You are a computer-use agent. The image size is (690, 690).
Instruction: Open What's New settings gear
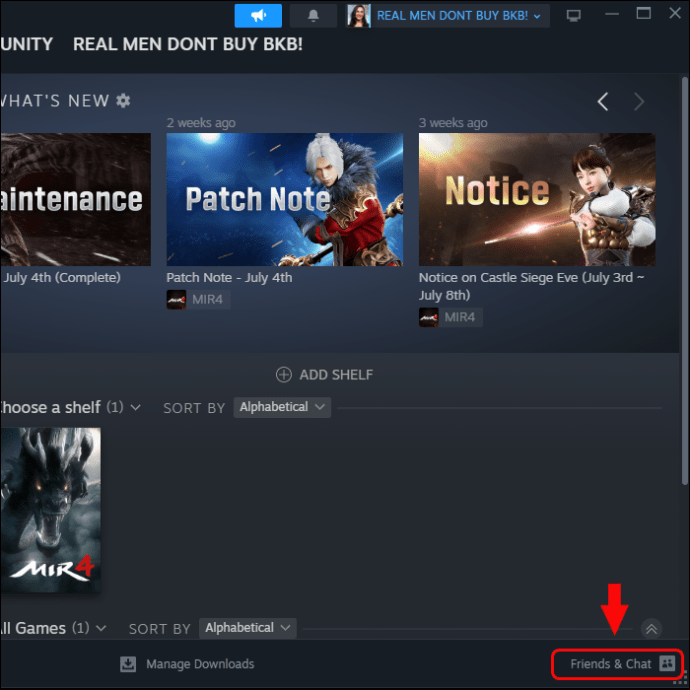coord(123,101)
